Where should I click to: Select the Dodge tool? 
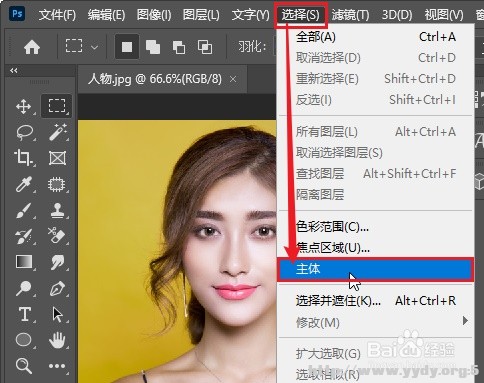pos(24,289)
